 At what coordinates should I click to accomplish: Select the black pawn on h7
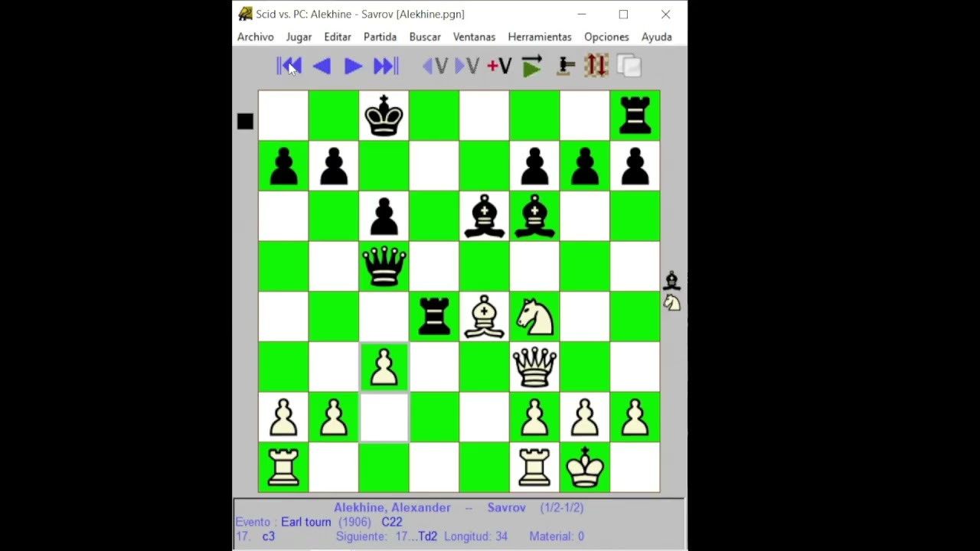click(x=635, y=166)
